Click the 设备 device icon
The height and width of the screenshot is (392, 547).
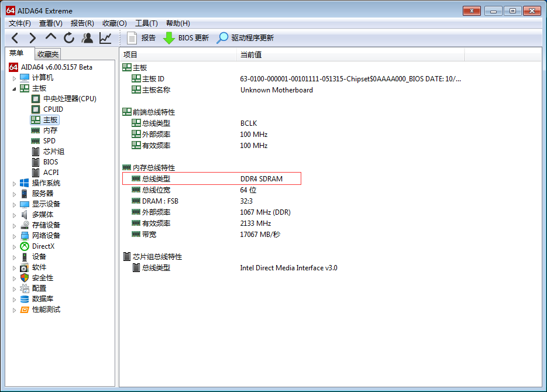point(25,257)
